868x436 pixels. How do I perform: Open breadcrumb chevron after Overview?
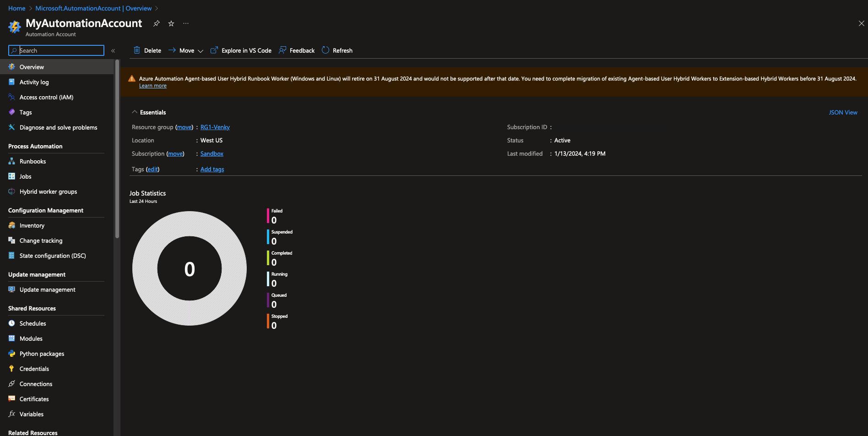click(157, 8)
